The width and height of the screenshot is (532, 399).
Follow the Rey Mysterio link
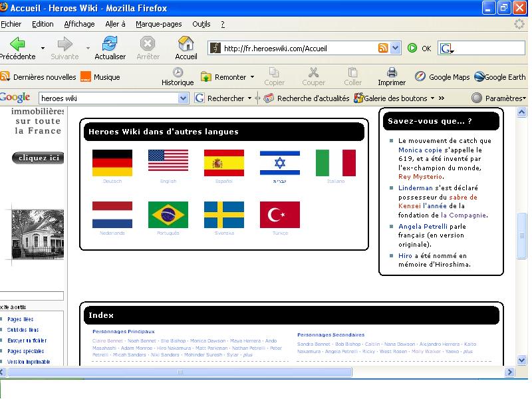420,176
